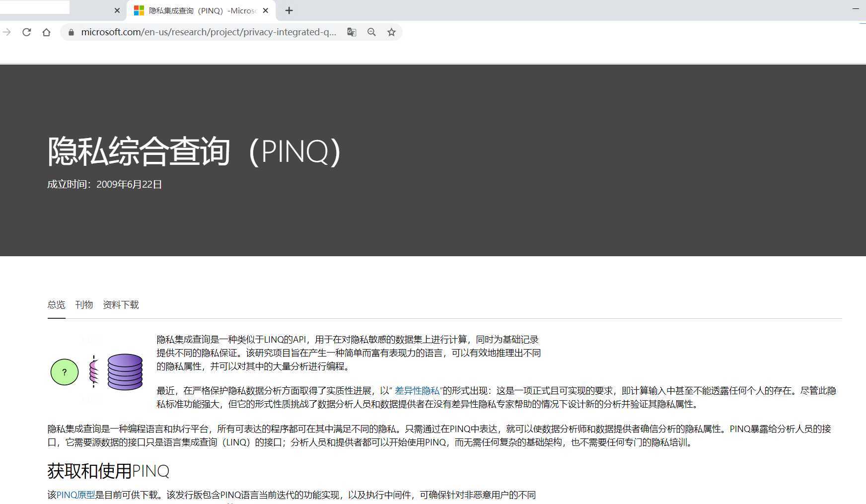Select the 资料下载 downloads tab
866x504 pixels.
(x=121, y=305)
